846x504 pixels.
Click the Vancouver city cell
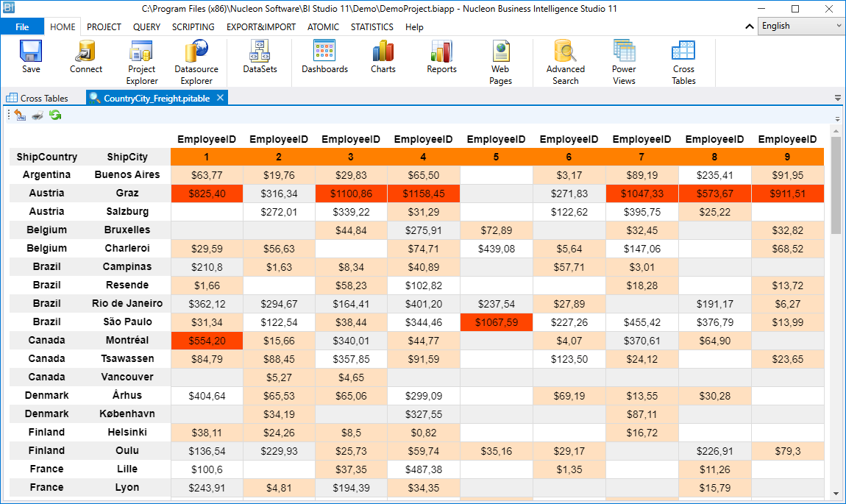point(127,377)
